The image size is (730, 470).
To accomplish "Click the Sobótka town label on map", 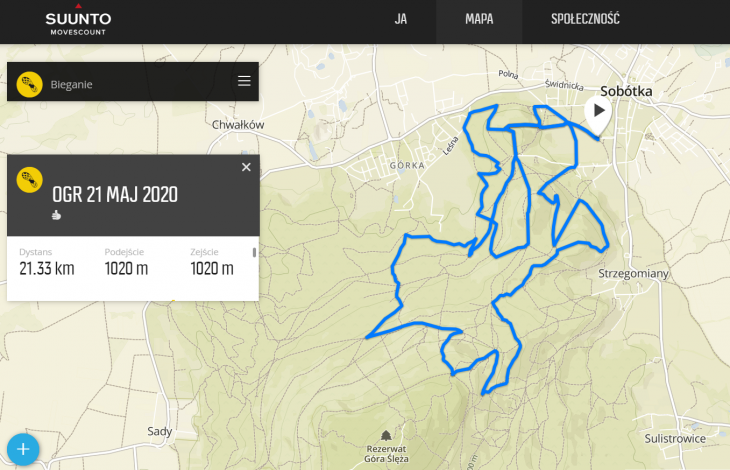I will pyautogui.click(x=626, y=91).
